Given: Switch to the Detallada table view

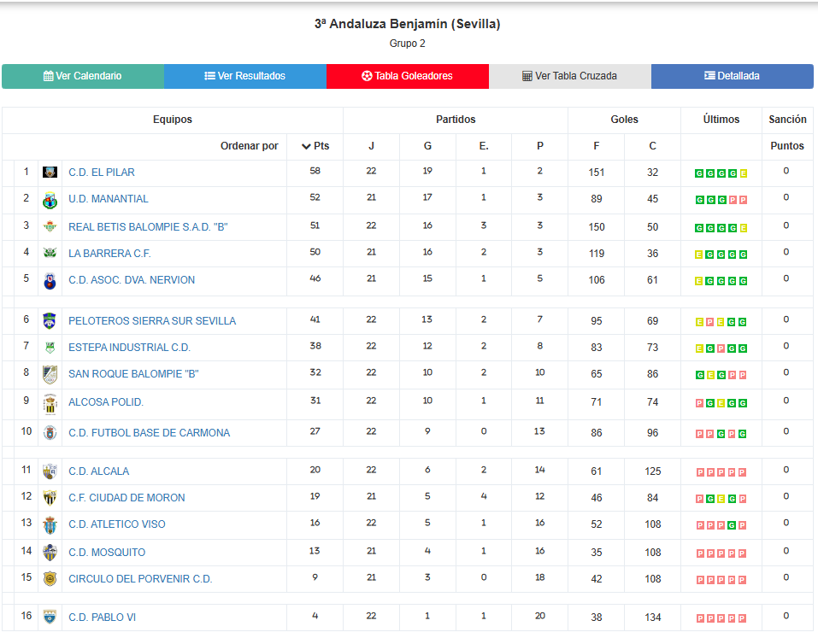Looking at the screenshot, I should [732, 76].
